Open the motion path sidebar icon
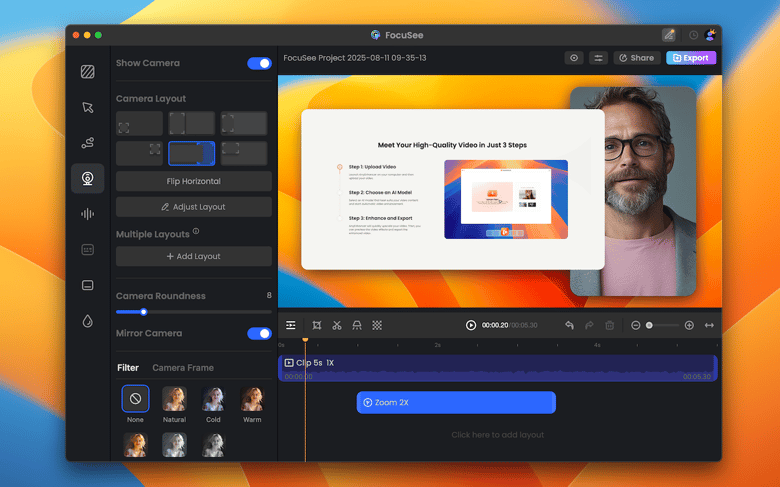This screenshot has width=780, height=487. (88, 143)
